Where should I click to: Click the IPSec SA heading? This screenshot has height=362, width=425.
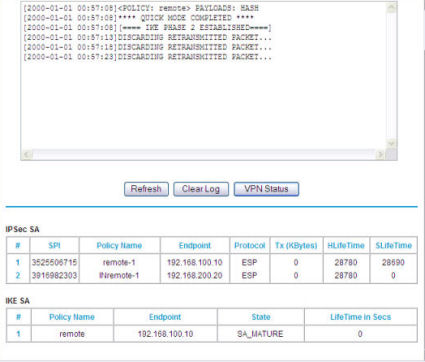(x=22, y=229)
